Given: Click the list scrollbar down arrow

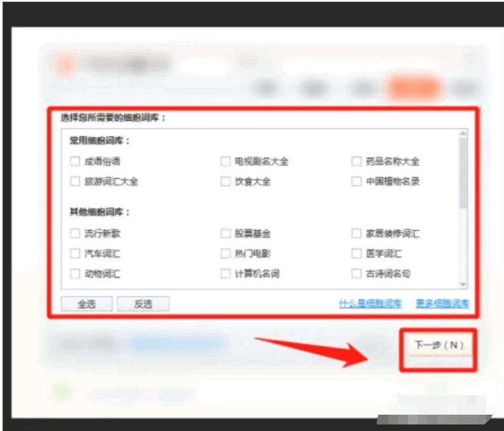Looking at the screenshot, I should (x=463, y=285).
